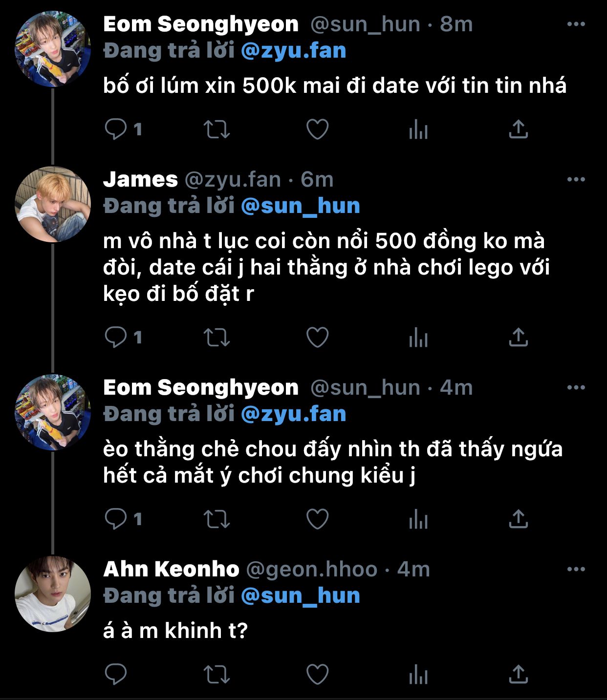Share the first tweet by Eom Seonghyeon

coord(518,129)
